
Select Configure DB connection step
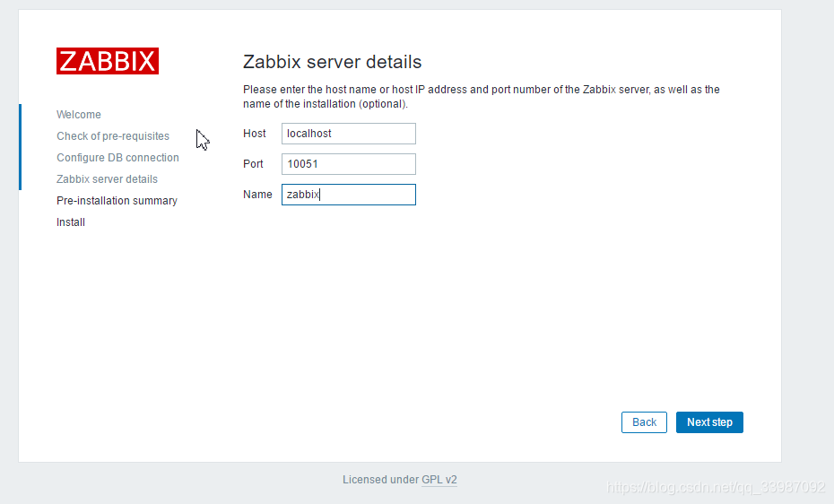(x=117, y=157)
